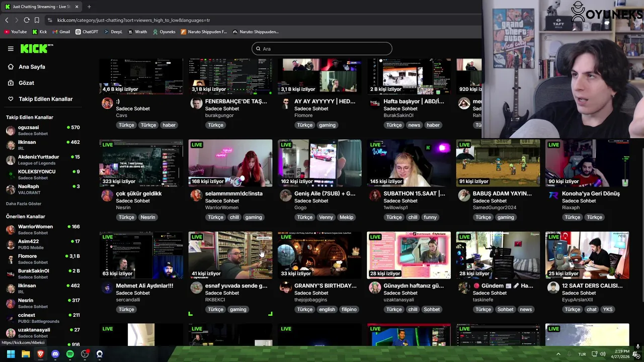Click the 'YKS' tag under EyupArslanXII

pyautogui.click(x=607, y=310)
